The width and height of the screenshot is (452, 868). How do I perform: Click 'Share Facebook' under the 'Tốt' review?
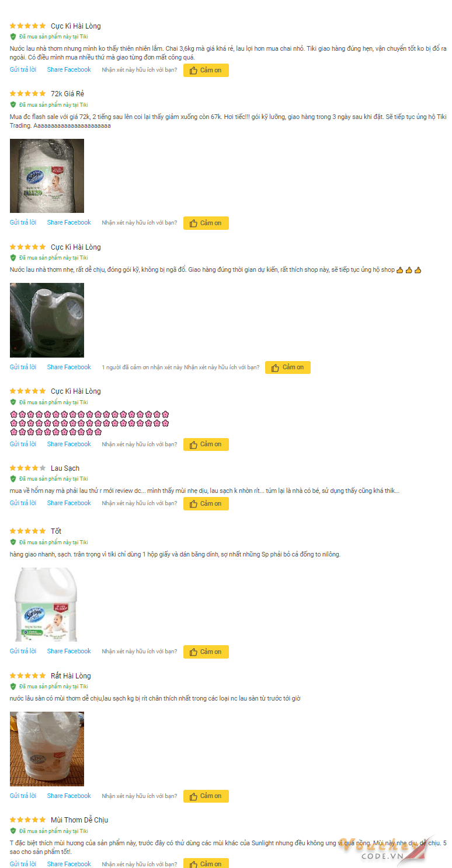[69, 651]
